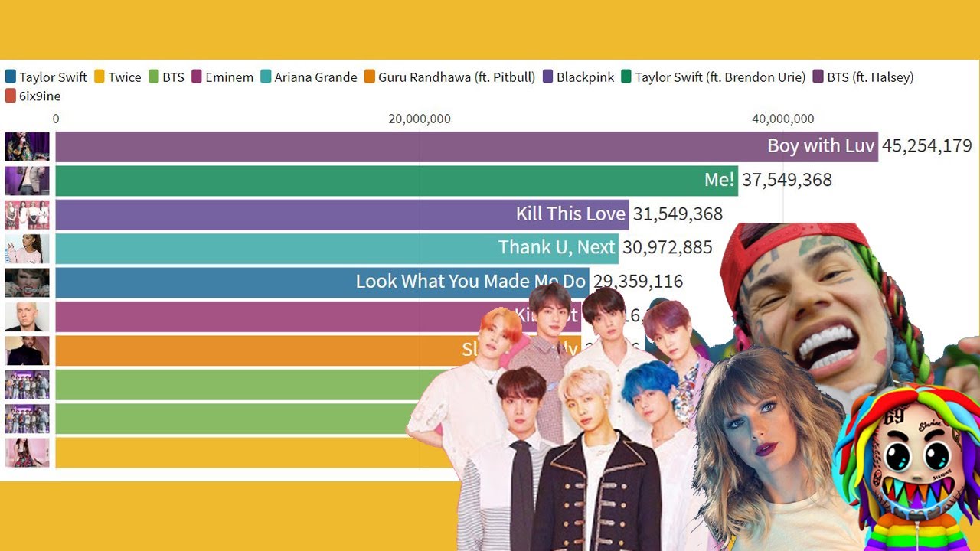
Task: Click the 40,000,000 axis label
Action: pyautogui.click(x=783, y=119)
